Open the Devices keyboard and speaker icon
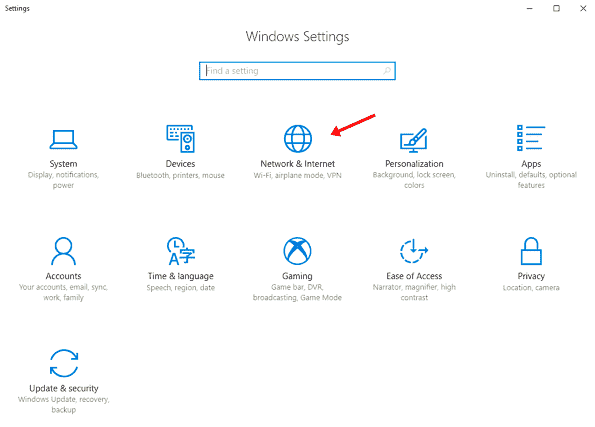595x427 pixels. (x=181, y=139)
